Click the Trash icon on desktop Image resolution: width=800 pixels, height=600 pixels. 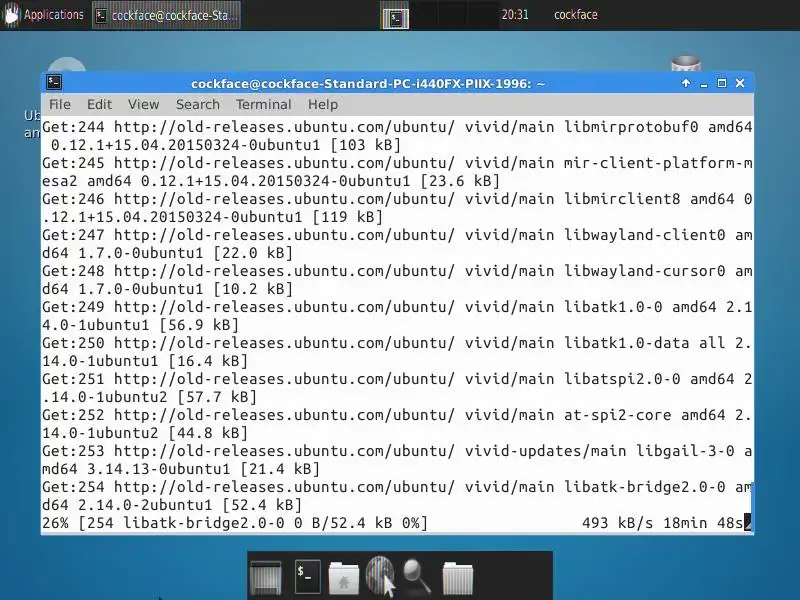point(686,64)
